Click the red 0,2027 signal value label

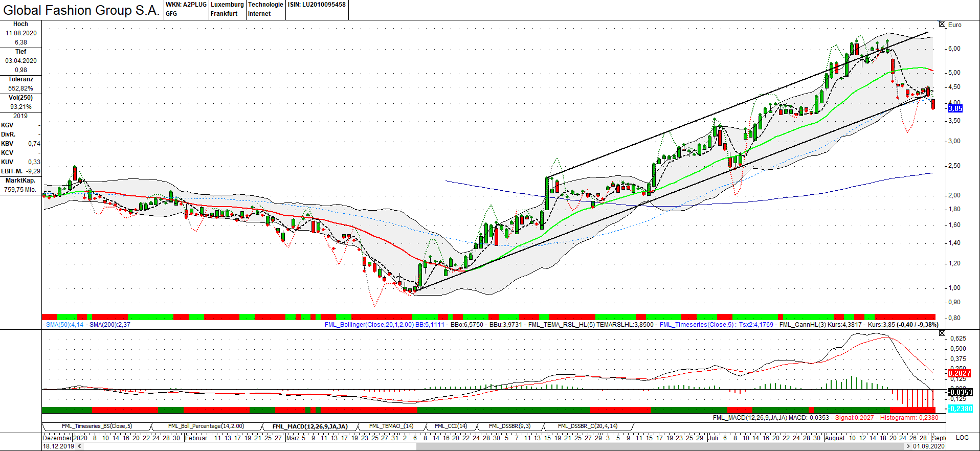click(960, 373)
